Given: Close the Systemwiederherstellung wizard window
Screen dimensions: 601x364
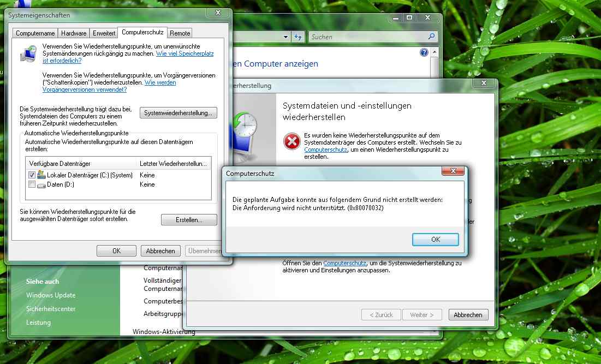Looking at the screenshot, I should point(484,83).
